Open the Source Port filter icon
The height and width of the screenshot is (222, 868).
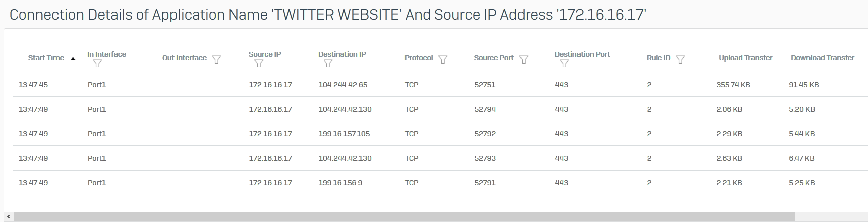point(524,59)
